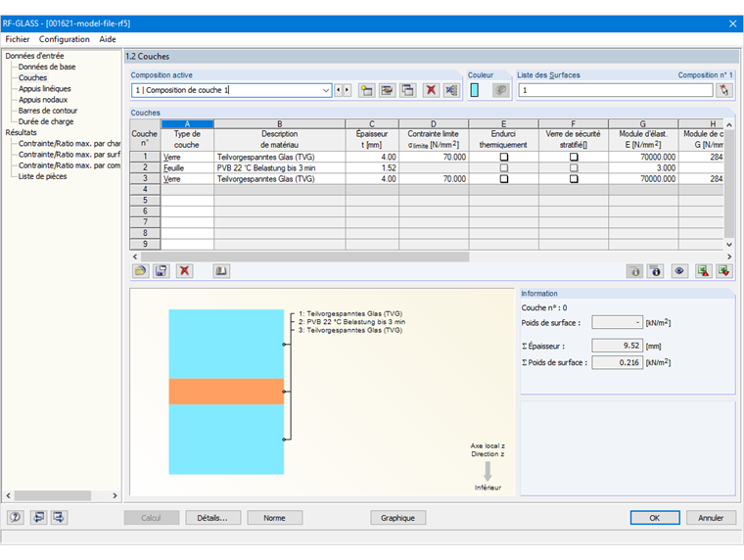This screenshot has height=560, width=744.
Task: Click the blue info icon under the table
Action: point(656,271)
